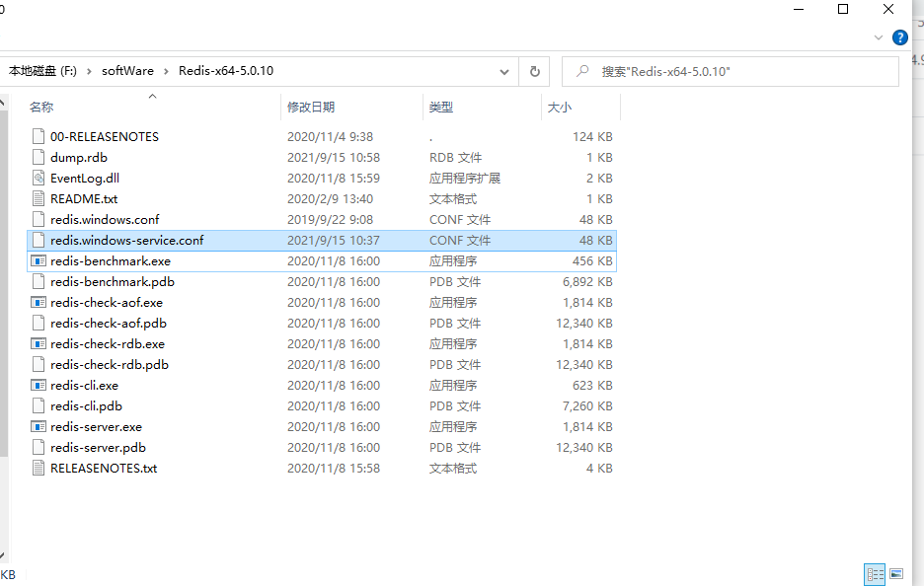Open redis-benchmark.exe via its icon
This screenshot has width=924, height=586.
pyautogui.click(x=38, y=260)
